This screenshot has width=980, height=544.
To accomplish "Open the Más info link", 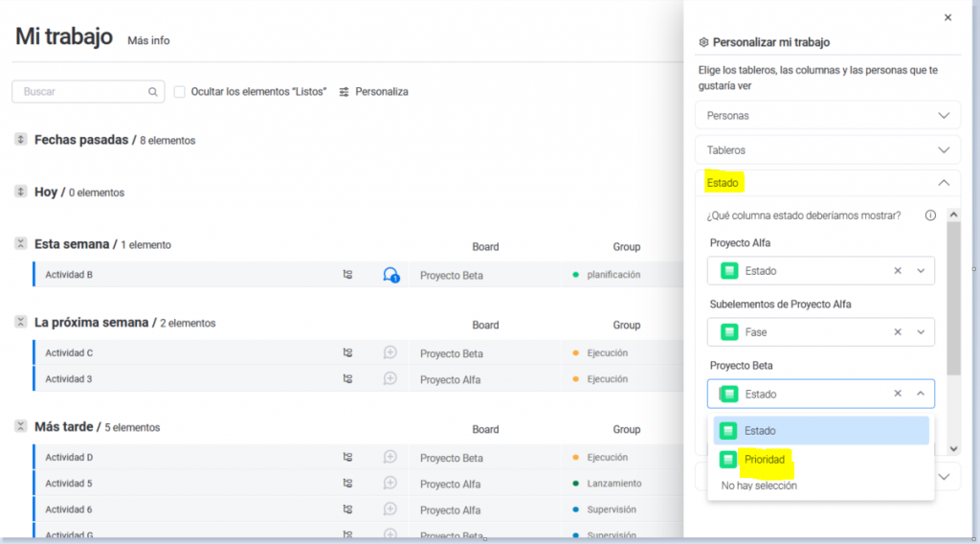I will click(148, 40).
